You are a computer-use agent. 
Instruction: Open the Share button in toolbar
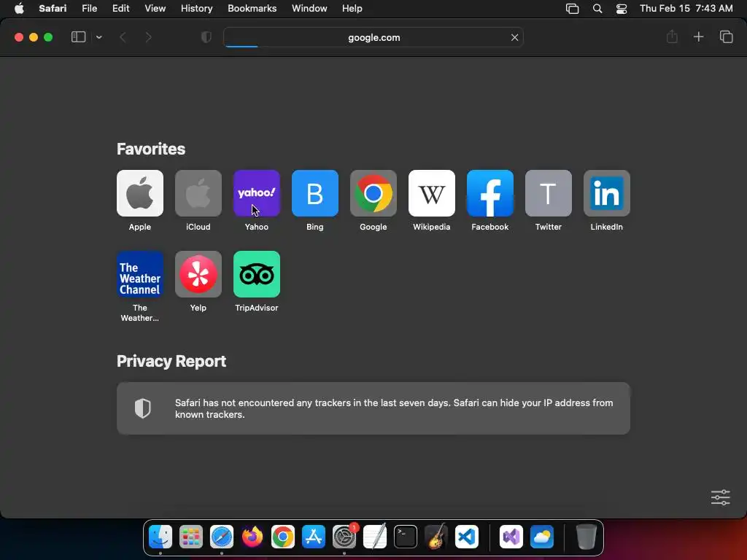(x=672, y=36)
